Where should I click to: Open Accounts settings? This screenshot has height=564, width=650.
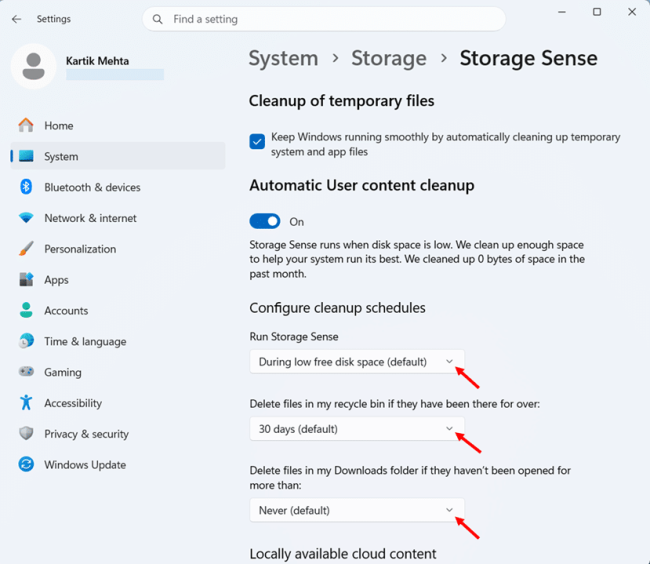118,310
